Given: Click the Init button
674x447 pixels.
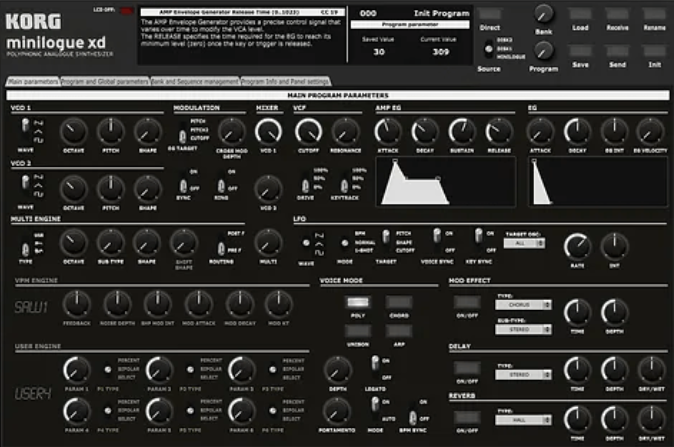Looking at the screenshot, I should [654, 51].
